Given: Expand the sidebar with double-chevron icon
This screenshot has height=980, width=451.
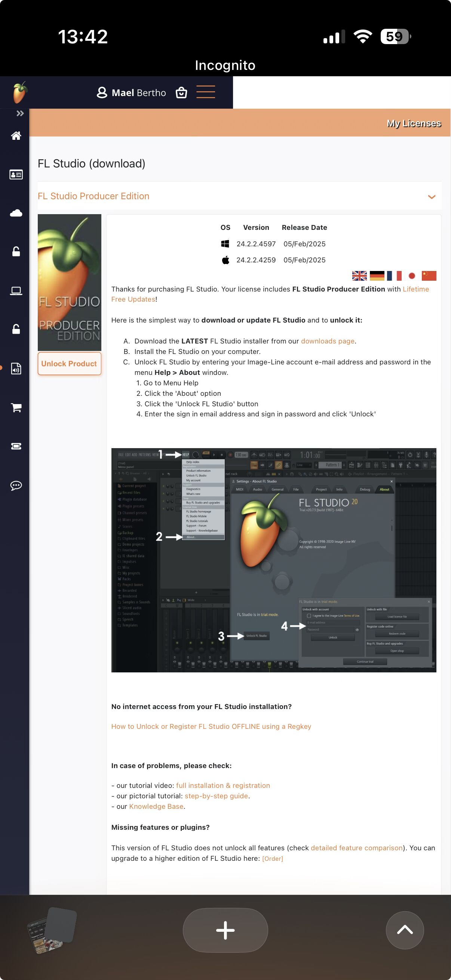Looking at the screenshot, I should [x=20, y=113].
